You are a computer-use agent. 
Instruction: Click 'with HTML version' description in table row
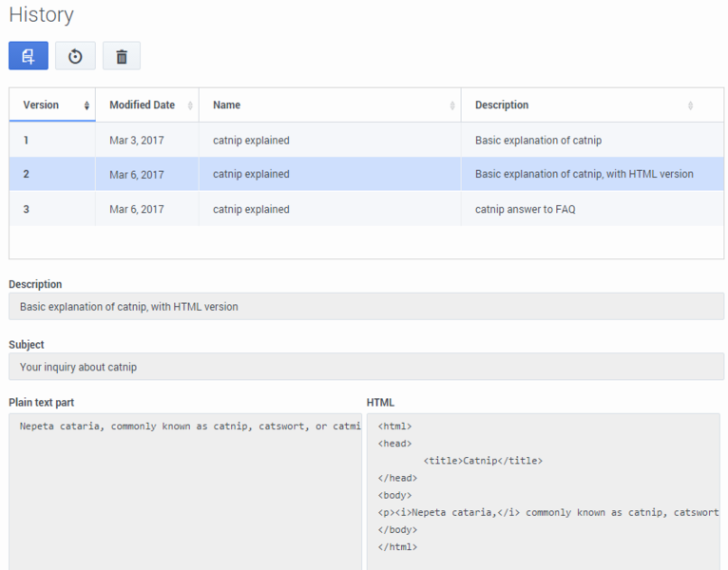[592, 174]
